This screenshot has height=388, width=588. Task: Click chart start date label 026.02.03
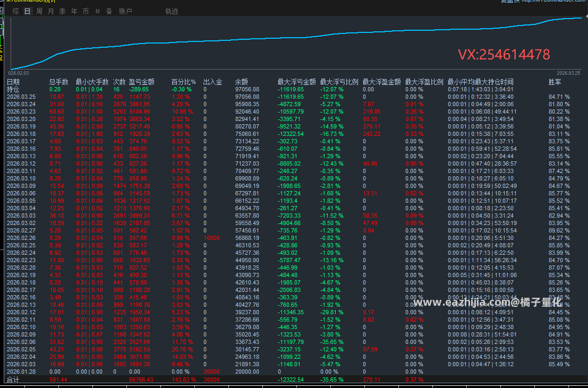point(19,73)
